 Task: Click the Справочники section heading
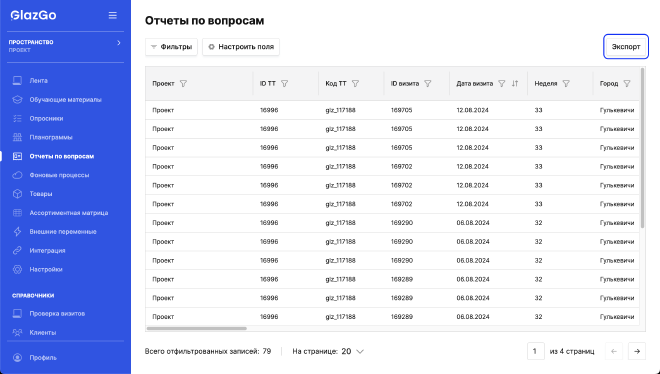click(33, 295)
